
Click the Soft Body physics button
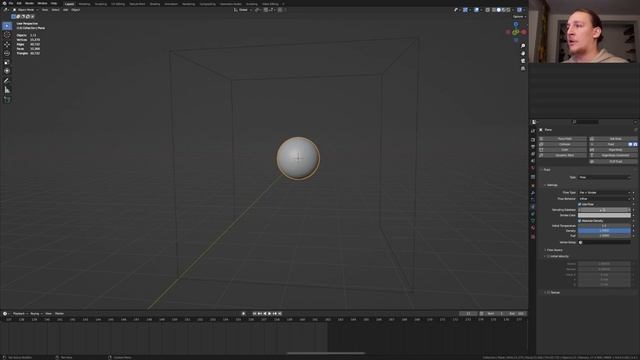(613, 139)
